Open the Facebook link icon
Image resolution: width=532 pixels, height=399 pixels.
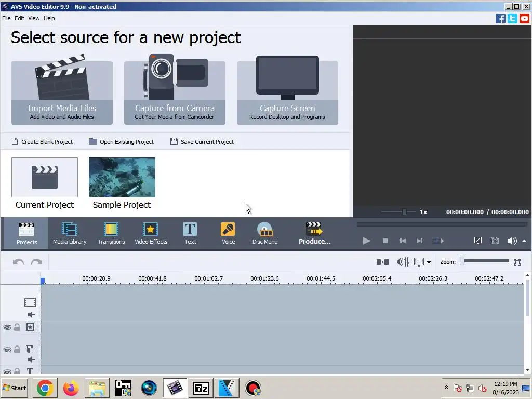(x=500, y=18)
